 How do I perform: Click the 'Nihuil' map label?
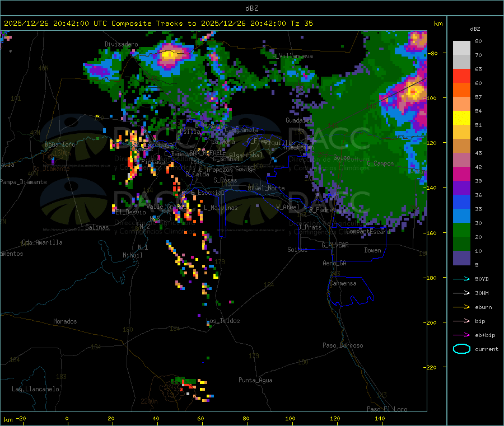coord(132,255)
